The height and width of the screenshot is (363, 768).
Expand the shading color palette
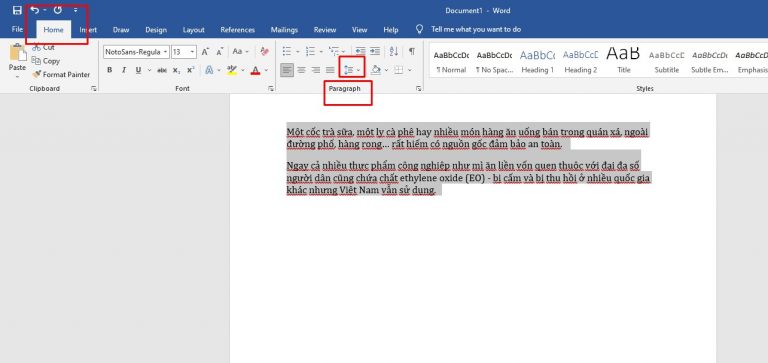(x=386, y=70)
